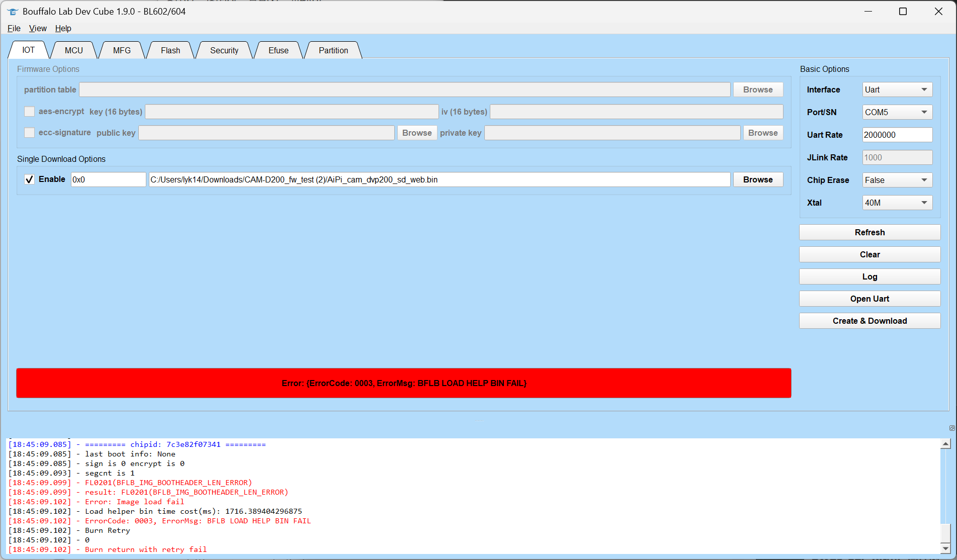Open the View menu
This screenshot has width=957, height=560.
click(x=38, y=28)
